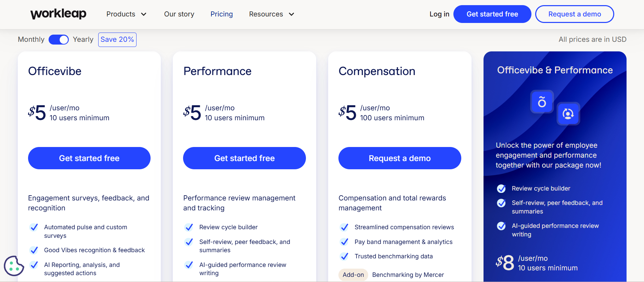
Task: Click Get started free in header
Action: [492, 14]
